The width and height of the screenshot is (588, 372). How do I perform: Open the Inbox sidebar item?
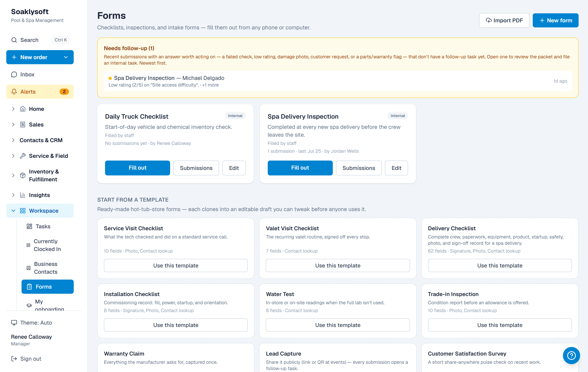40,74
